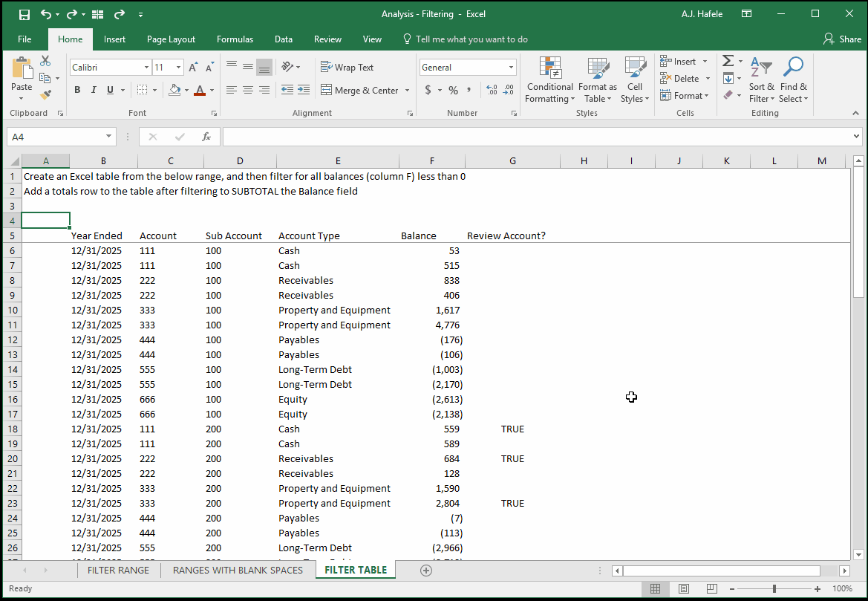Align text to the right
The width and height of the screenshot is (868, 601).
264,90
